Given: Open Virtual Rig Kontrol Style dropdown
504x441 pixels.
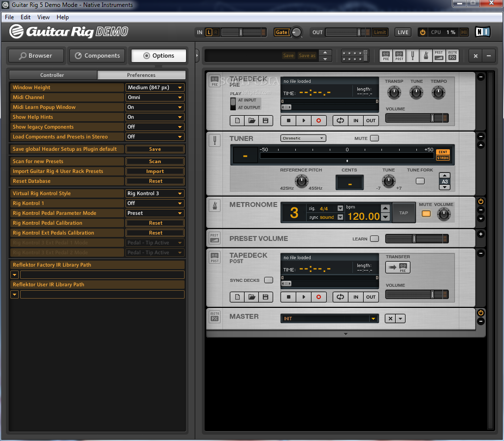Looking at the screenshot, I should [155, 194].
